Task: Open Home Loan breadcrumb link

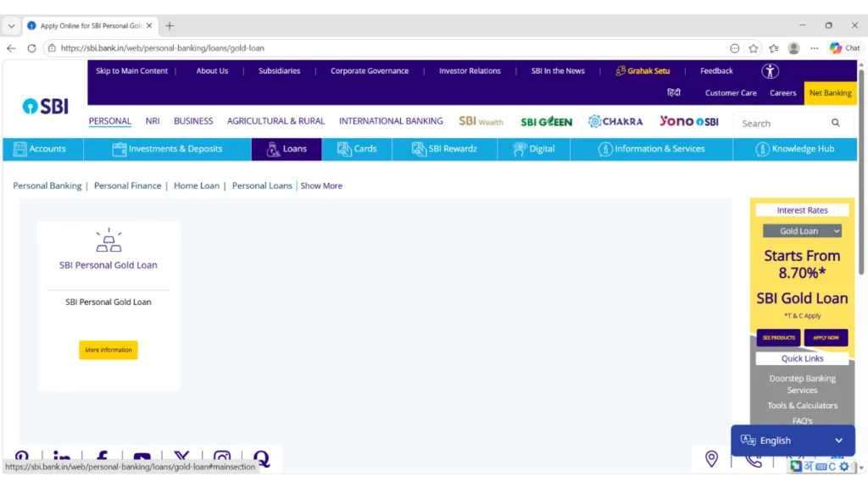Action: pos(197,186)
